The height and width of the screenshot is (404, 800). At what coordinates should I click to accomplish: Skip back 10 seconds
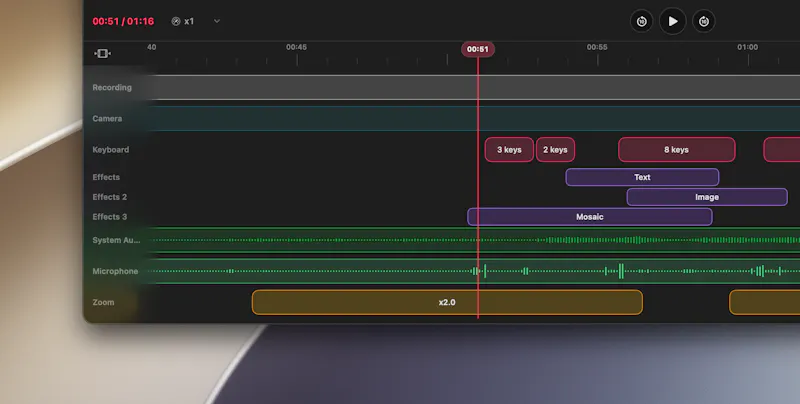(641, 21)
